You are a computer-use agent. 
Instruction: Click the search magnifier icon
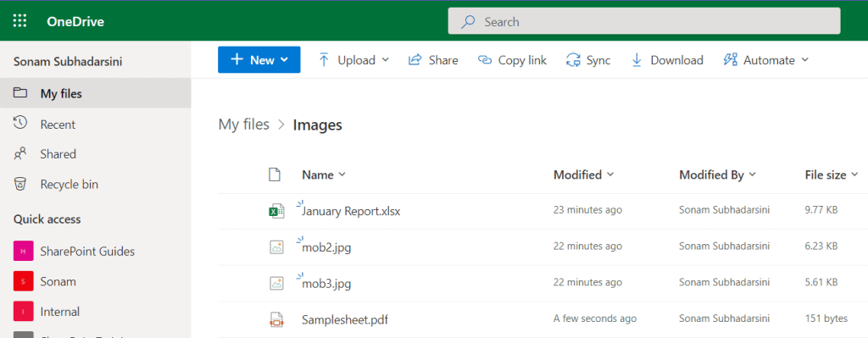pos(468,22)
